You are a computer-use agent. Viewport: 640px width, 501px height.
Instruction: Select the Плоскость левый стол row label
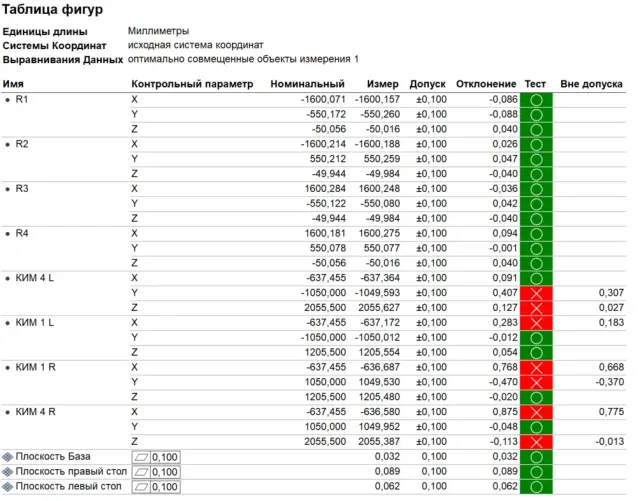[68, 486]
